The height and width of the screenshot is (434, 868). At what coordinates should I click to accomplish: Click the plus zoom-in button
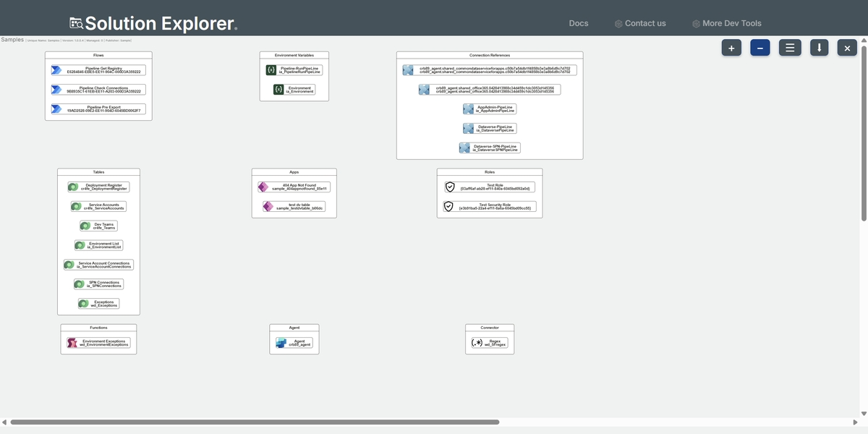pyautogui.click(x=731, y=48)
